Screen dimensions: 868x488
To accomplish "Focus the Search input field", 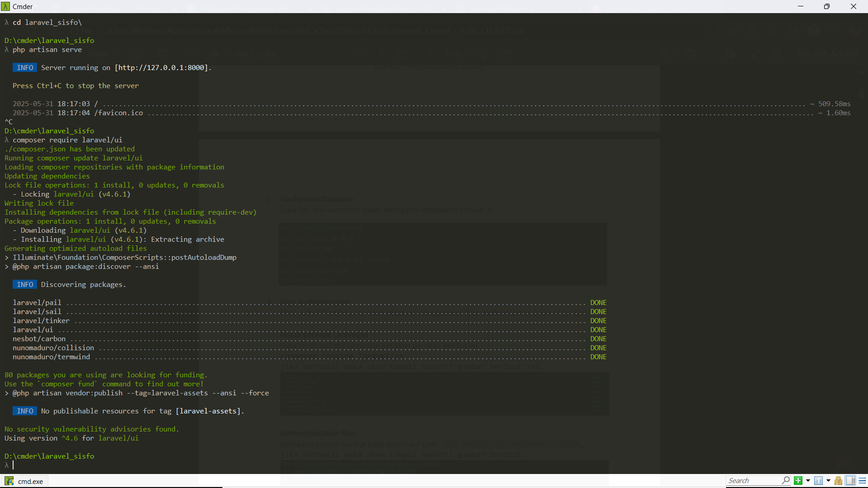I will [753, 481].
